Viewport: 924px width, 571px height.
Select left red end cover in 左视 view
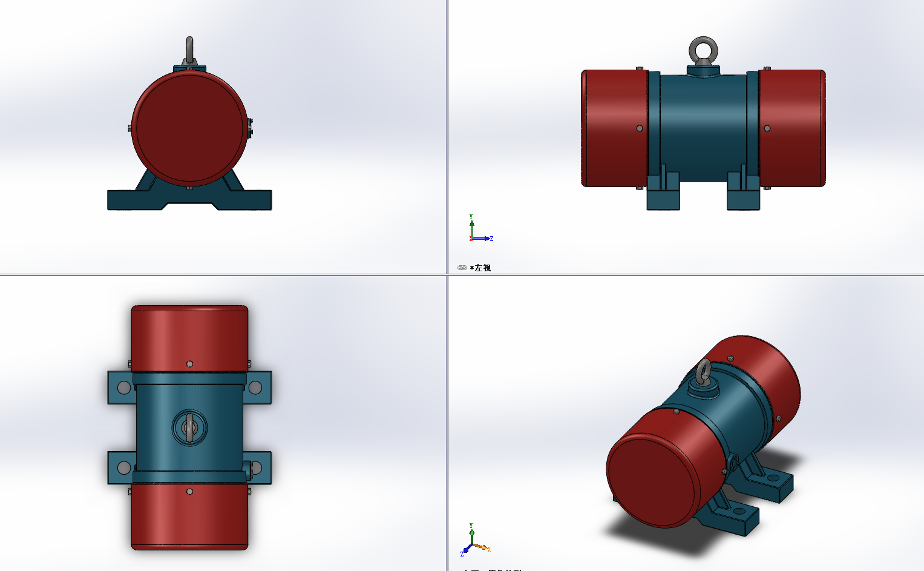point(614,128)
